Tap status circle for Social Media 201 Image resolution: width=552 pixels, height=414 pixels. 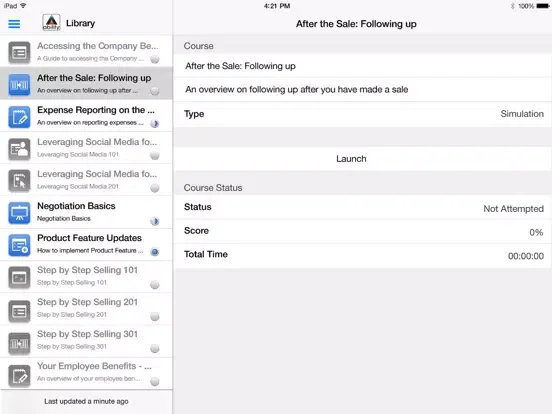tap(155, 188)
